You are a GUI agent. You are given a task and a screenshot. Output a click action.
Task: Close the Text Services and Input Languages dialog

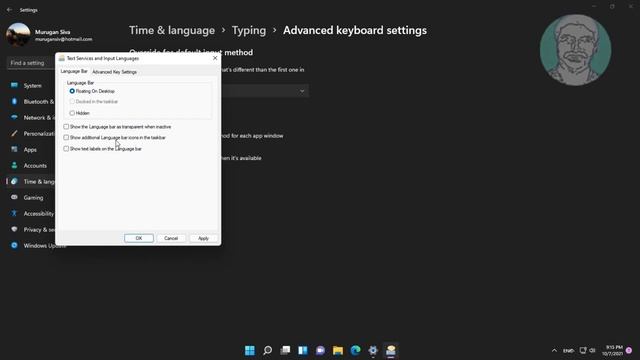pyautogui.click(x=215, y=58)
